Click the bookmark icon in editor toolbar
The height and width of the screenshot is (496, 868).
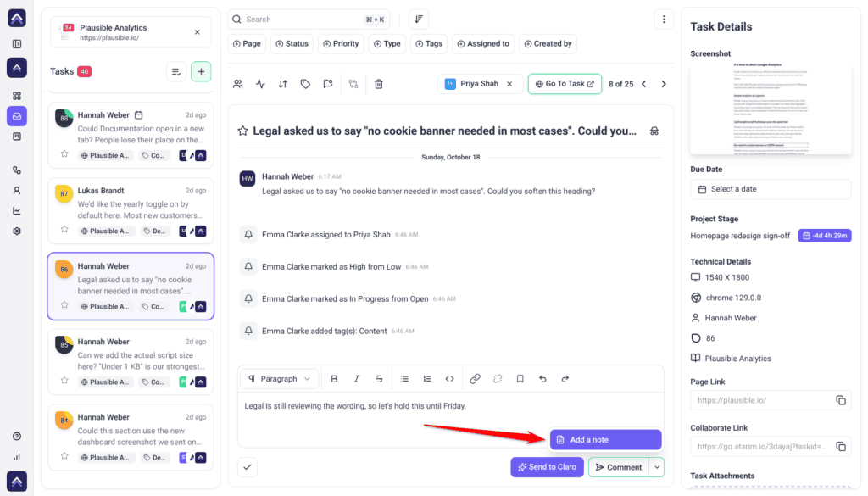(520, 379)
